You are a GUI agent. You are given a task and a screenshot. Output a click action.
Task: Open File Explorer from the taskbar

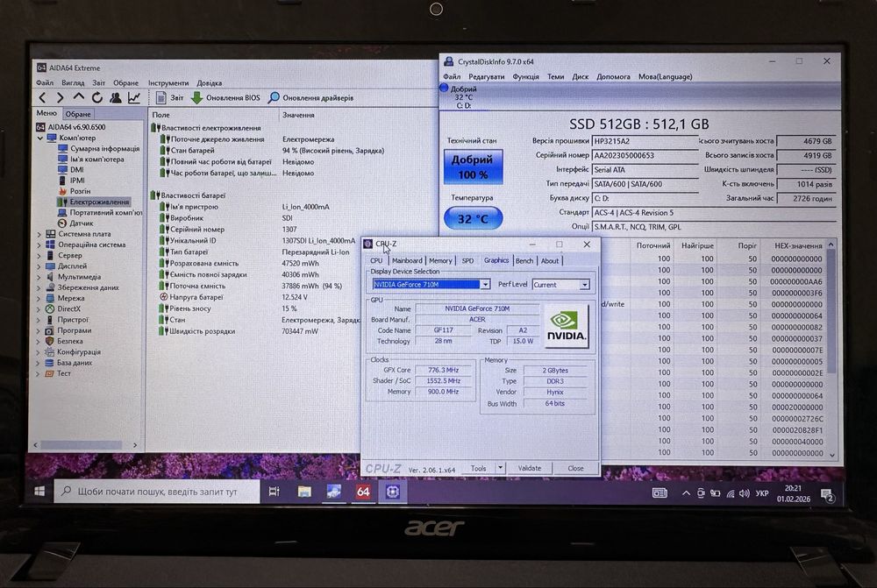[x=304, y=492]
